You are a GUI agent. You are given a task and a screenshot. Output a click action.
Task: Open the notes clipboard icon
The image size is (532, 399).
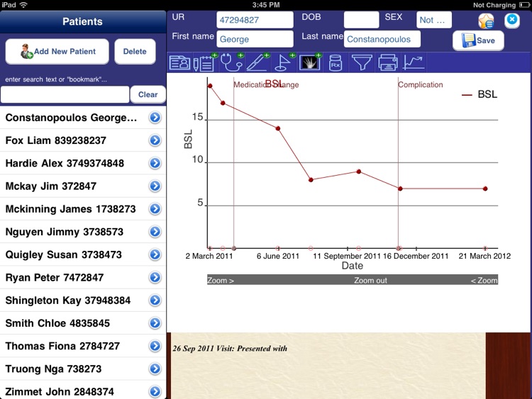[205, 63]
